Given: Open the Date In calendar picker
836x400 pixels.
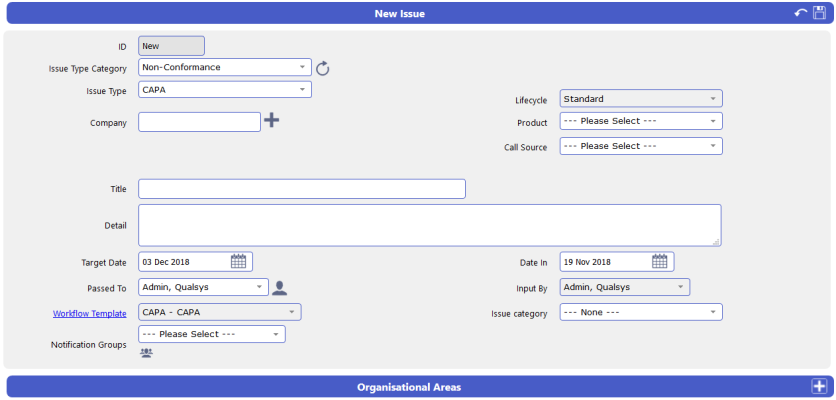Looking at the screenshot, I should (x=660, y=261).
